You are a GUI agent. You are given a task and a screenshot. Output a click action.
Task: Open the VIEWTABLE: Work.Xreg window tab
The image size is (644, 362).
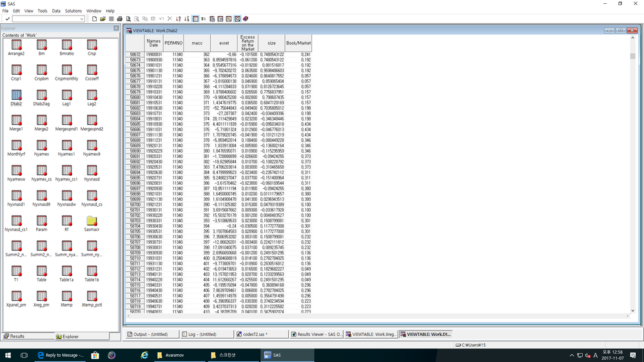tap(371, 334)
